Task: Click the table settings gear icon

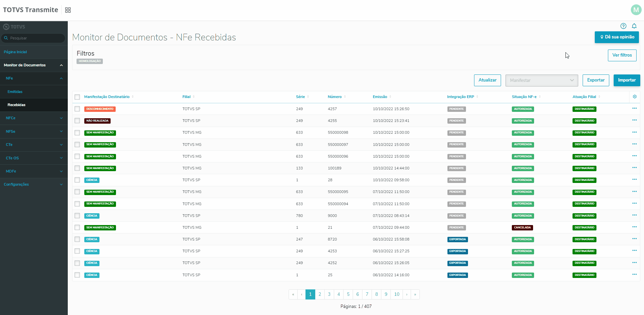Action: click(635, 97)
